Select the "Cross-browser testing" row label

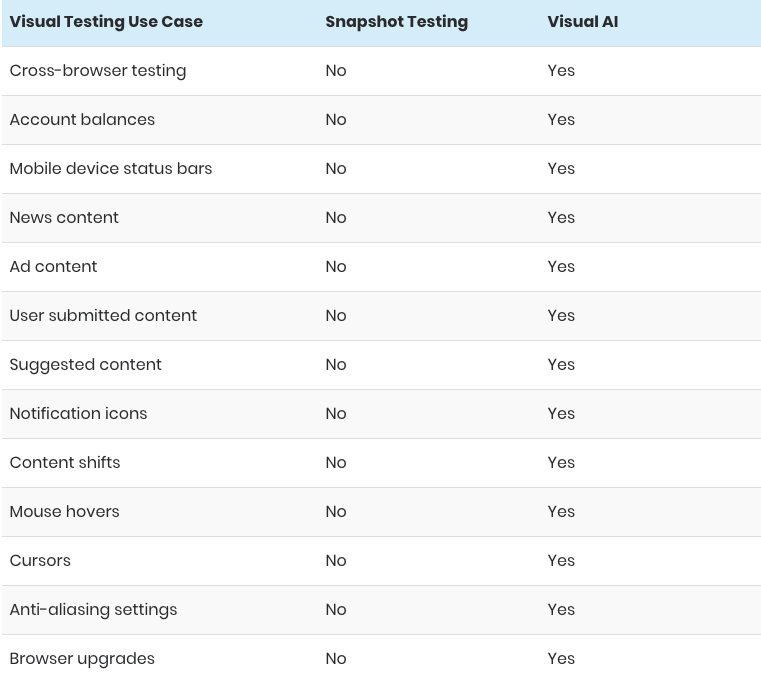pyautogui.click(x=98, y=70)
